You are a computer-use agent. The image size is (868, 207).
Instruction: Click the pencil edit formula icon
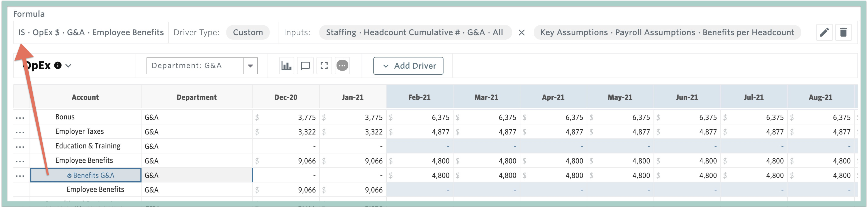tap(824, 32)
